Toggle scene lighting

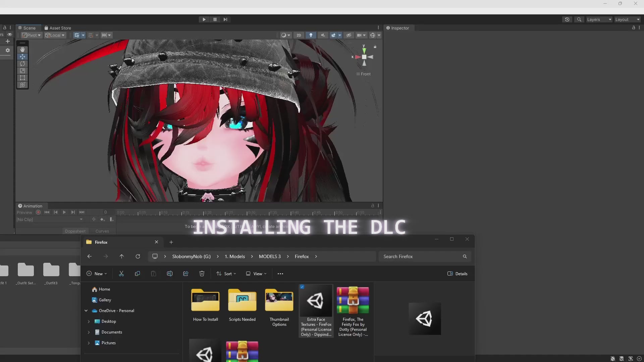(311, 35)
